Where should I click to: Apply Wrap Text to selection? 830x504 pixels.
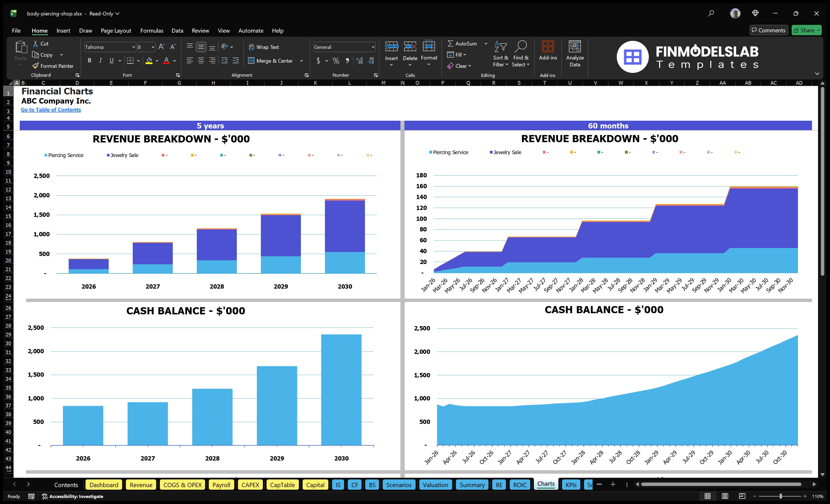[x=264, y=47]
